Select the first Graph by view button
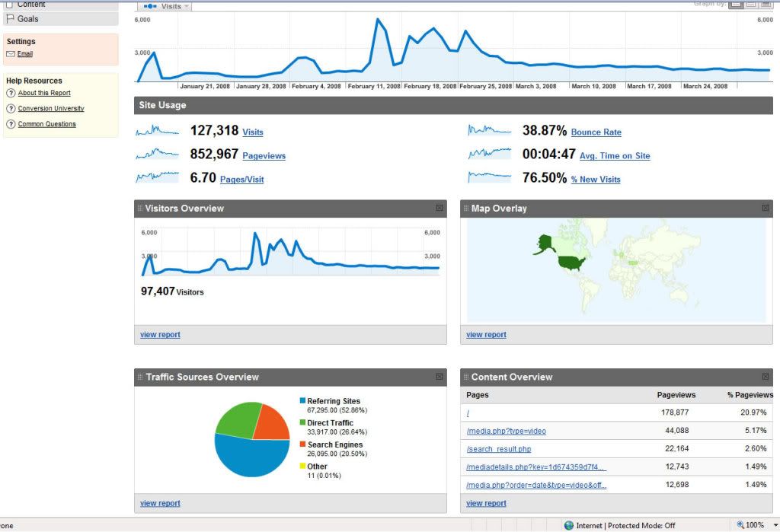This screenshot has width=780, height=532. [736, 5]
